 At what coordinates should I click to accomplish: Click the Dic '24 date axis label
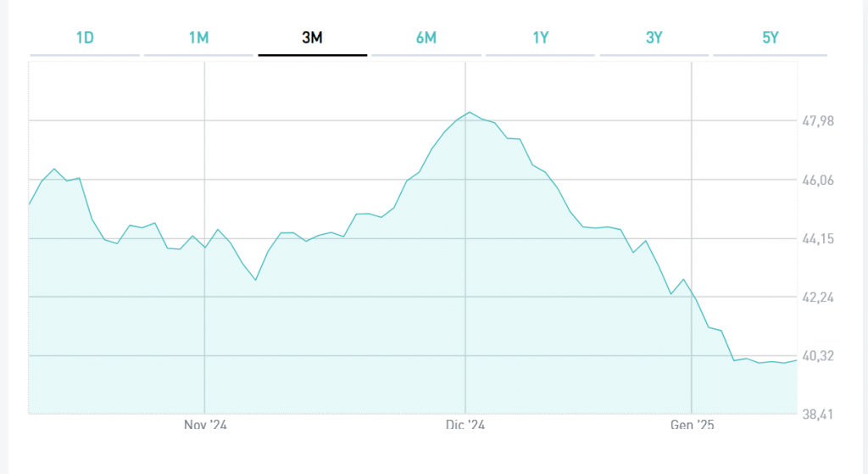465,424
